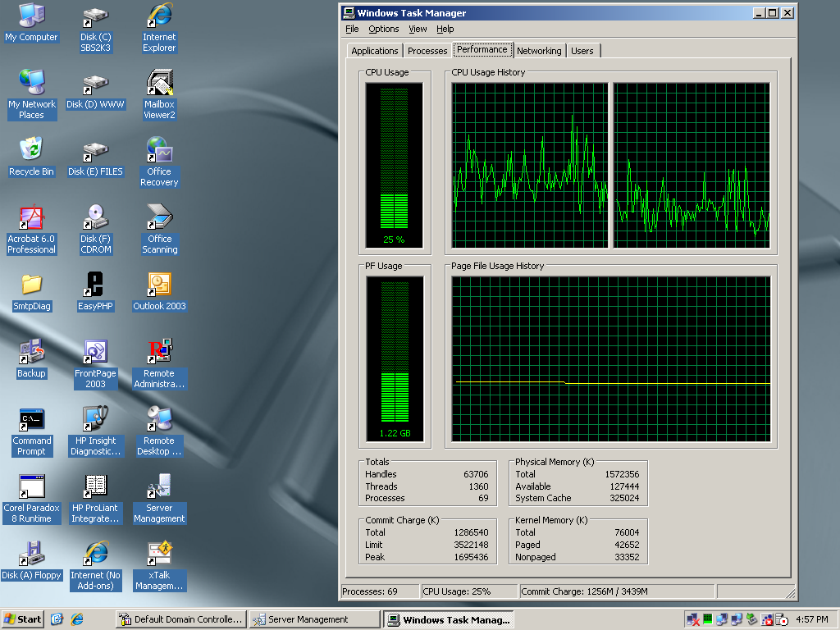Click the Kernel Memory Nonpaged value 33352

point(627,557)
